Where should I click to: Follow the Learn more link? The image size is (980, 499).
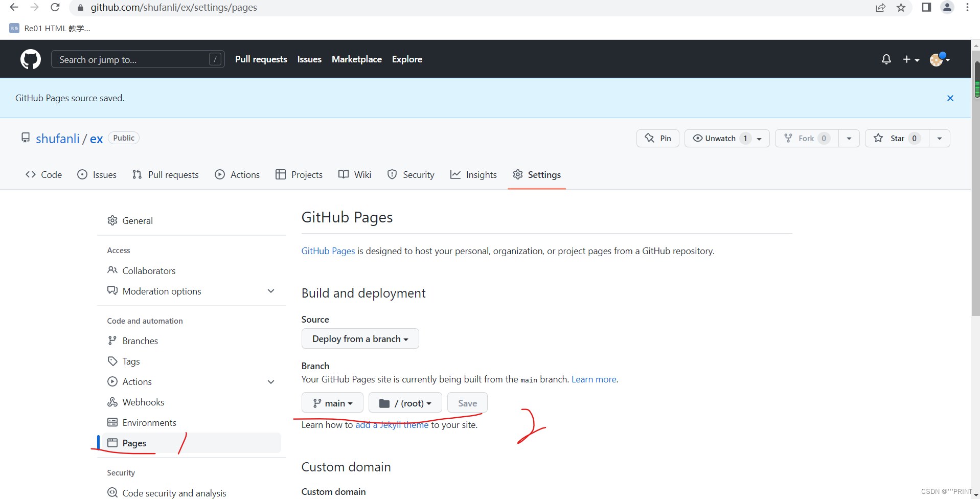[594, 379]
